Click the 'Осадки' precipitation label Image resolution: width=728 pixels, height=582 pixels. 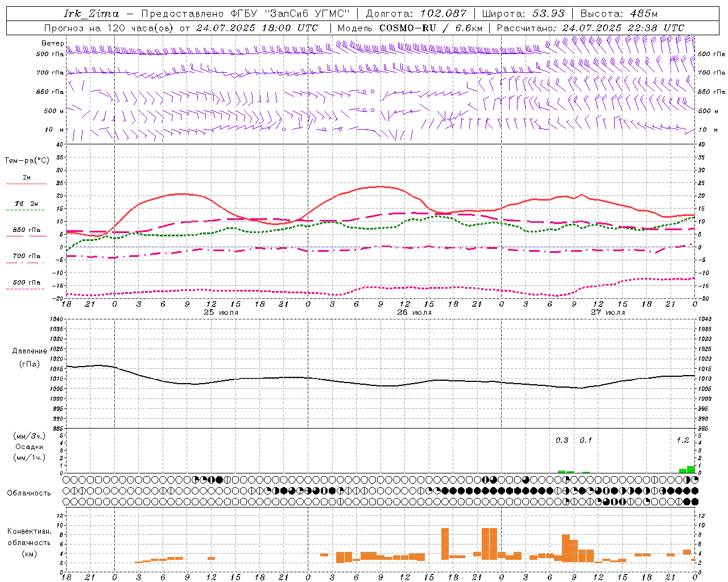29,447
